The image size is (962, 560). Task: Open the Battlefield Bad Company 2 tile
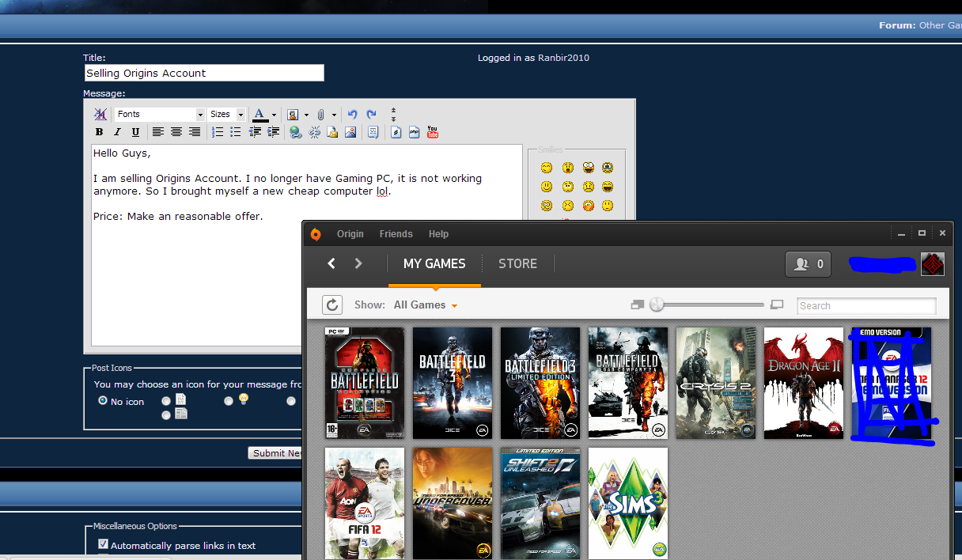pos(628,384)
